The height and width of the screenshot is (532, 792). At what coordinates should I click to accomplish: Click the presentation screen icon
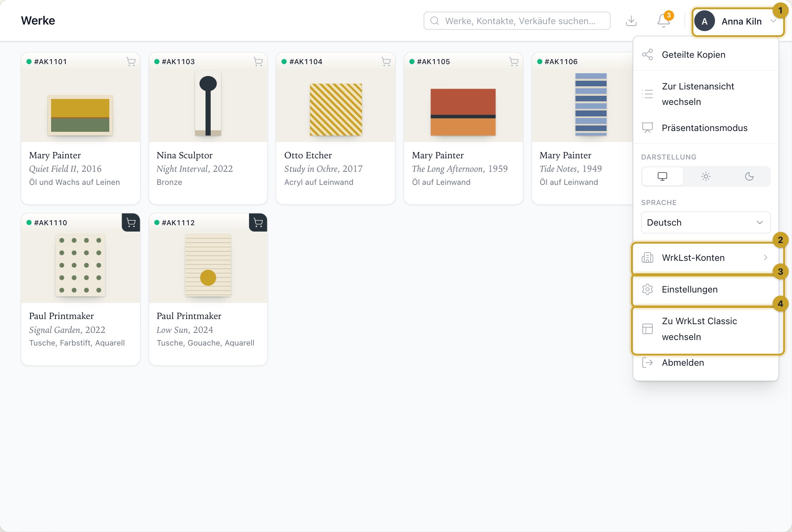(647, 128)
